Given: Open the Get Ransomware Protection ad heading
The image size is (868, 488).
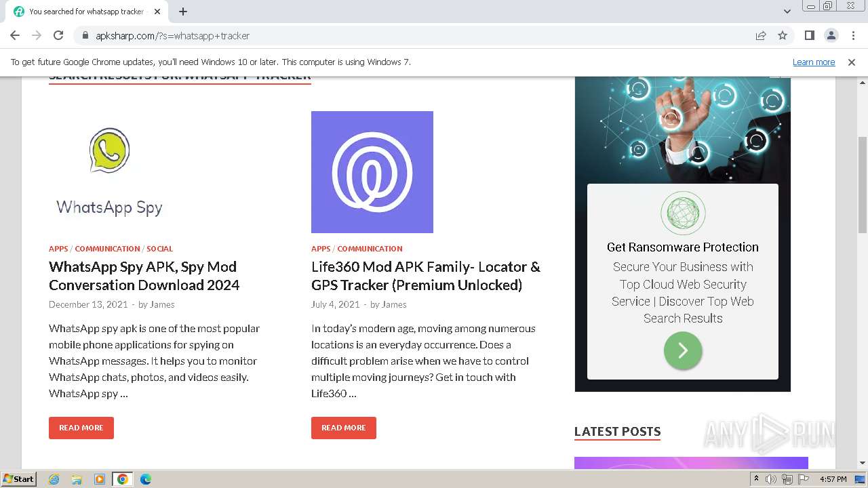Looking at the screenshot, I should 683,247.
